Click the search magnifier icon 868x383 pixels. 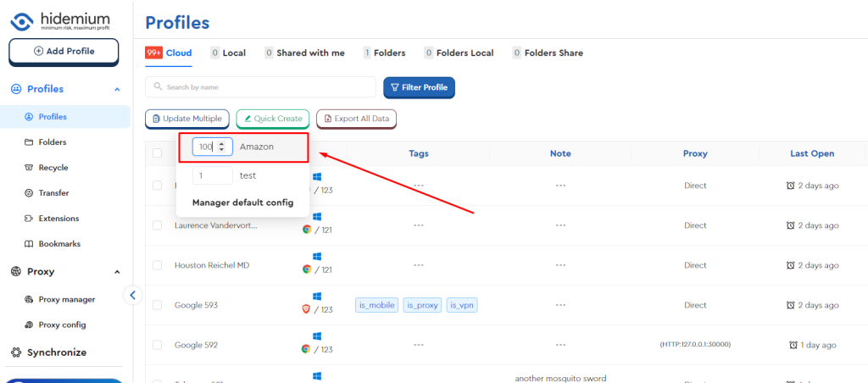(x=158, y=87)
